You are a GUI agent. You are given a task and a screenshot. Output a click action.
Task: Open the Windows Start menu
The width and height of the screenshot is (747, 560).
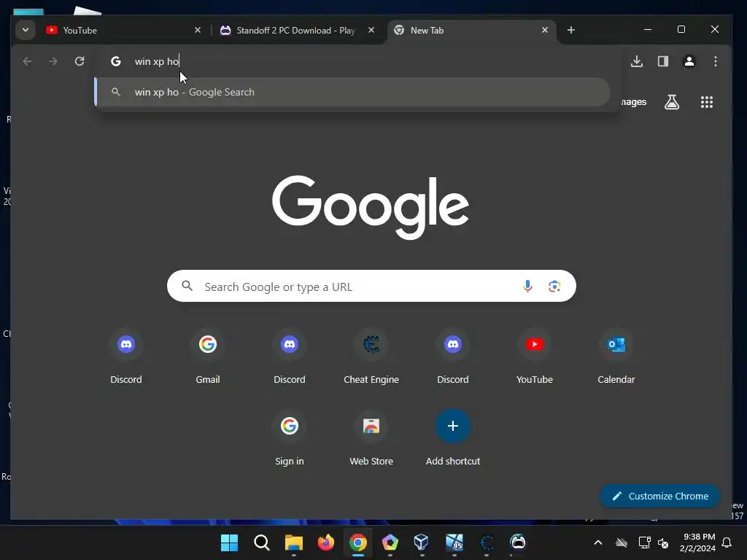pos(229,542)
